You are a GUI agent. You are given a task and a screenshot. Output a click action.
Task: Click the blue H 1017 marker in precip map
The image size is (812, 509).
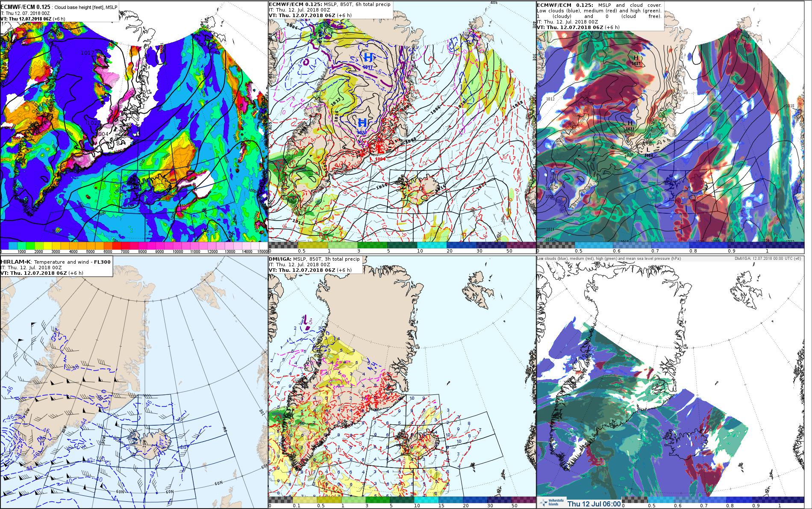point(368,60)
